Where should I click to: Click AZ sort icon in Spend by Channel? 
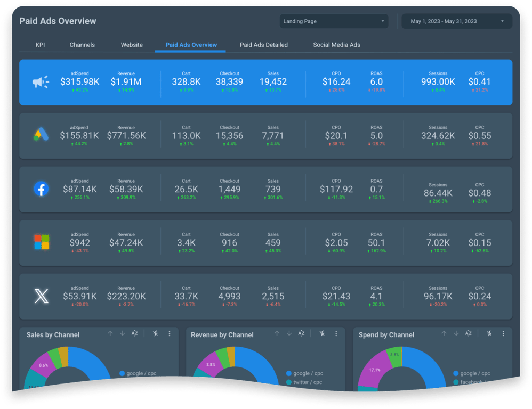[x=468, y=333]
